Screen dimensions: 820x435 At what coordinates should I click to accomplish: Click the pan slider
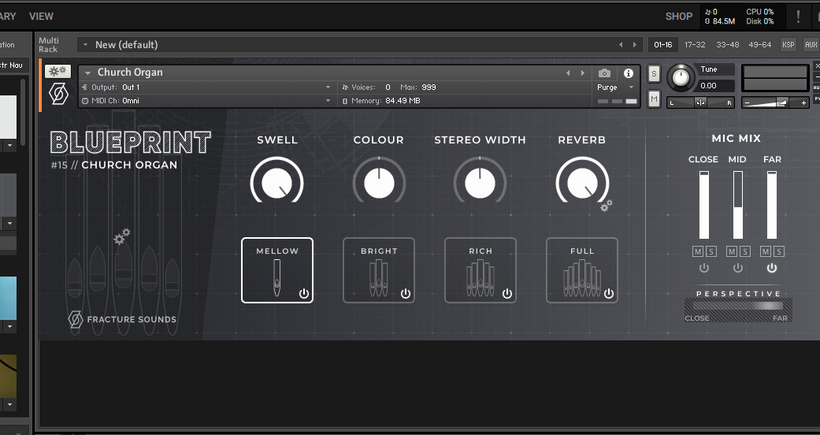(x=700, y=103)
